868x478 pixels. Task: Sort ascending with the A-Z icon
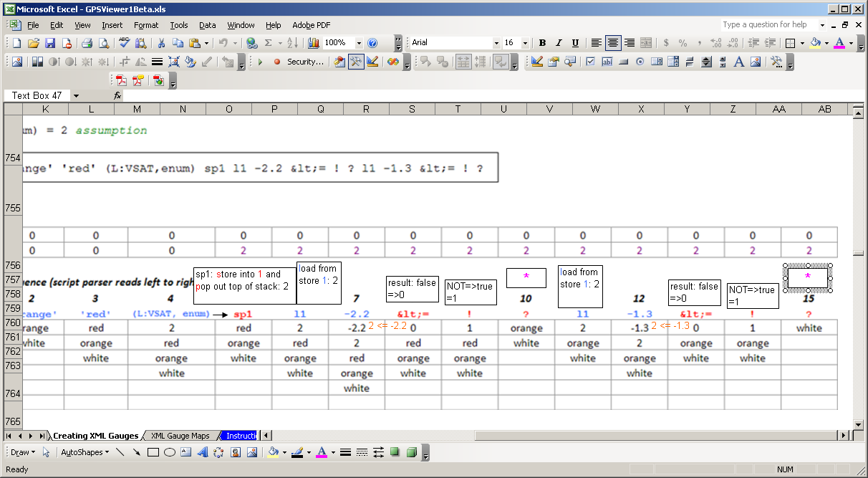(292, 43)
